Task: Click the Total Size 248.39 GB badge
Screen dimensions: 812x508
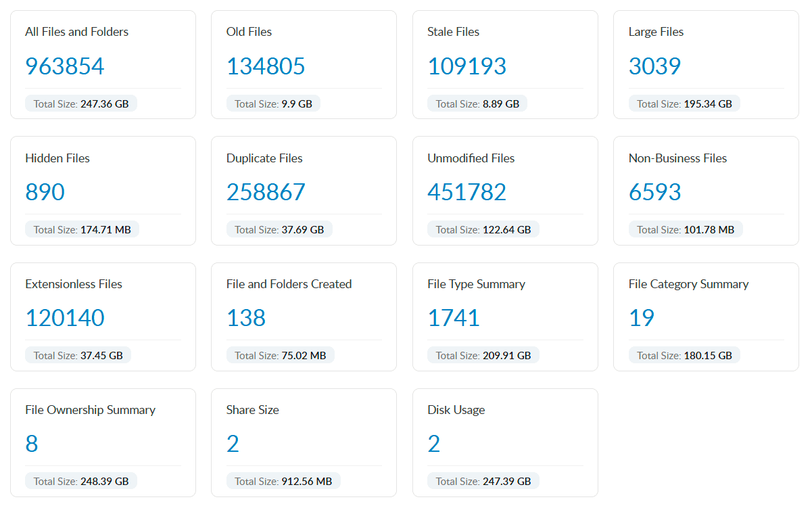Action: pos(81,481)
